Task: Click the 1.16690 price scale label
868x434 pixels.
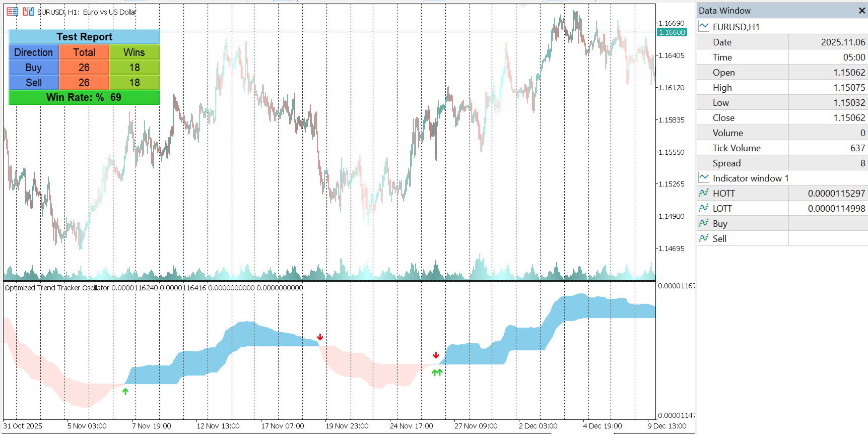Action: coord(672,23)
